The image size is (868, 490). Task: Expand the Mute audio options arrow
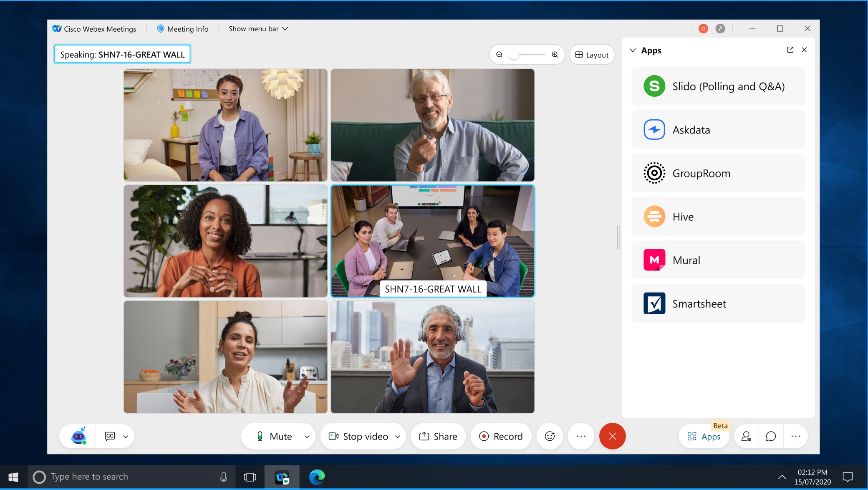(x=307, y=437)
